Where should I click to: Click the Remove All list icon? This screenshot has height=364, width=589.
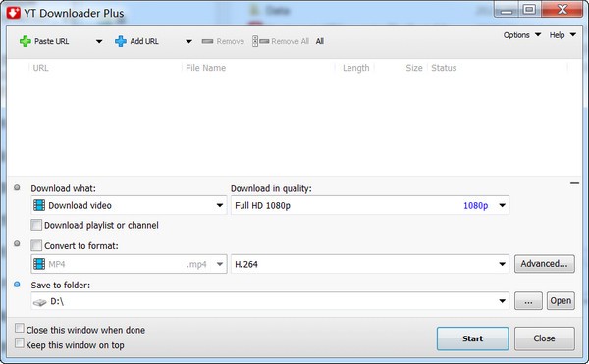pyautogui.click(x=260, y=41)
